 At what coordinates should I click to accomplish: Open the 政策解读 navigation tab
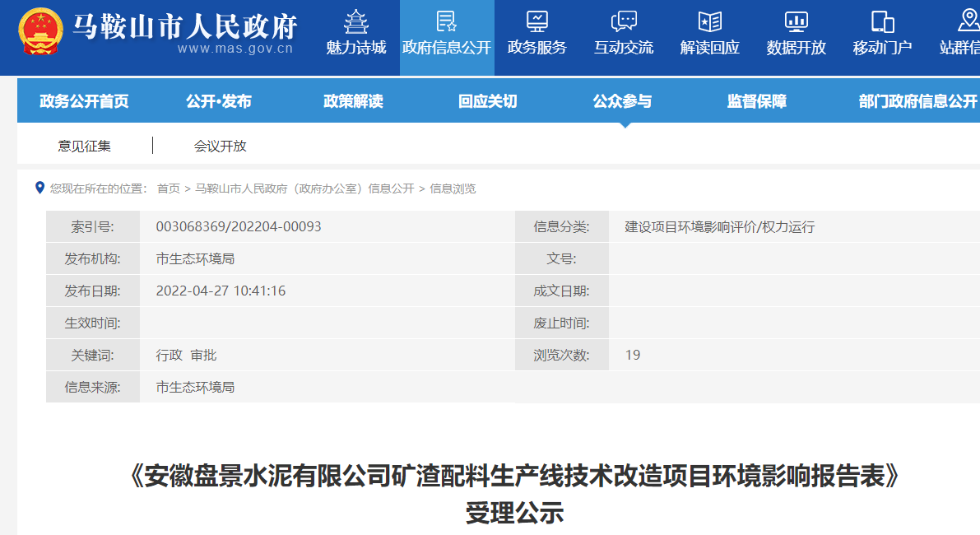click(x=353, y=101)
